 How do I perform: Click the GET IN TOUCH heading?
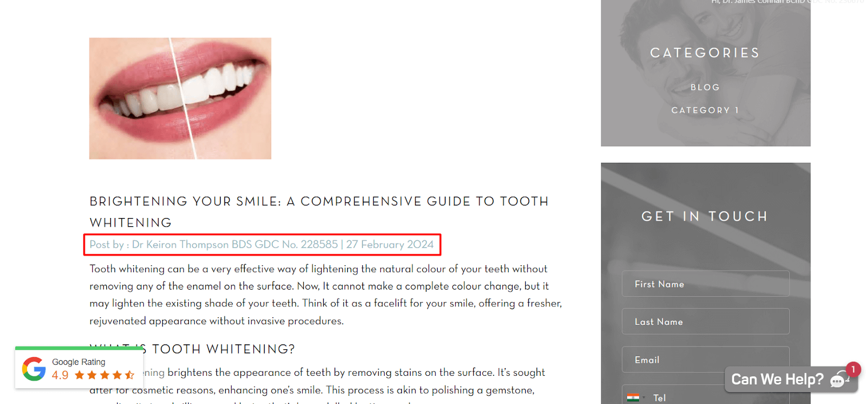point(705,216)
